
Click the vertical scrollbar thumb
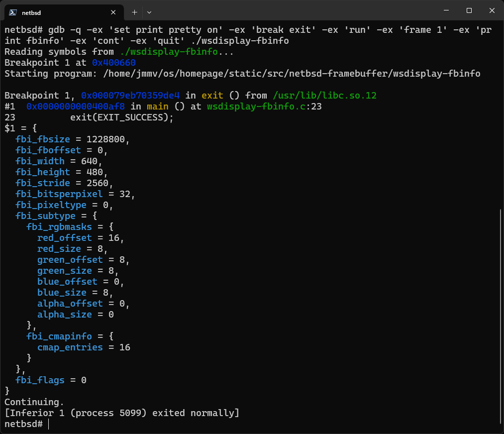501,317
